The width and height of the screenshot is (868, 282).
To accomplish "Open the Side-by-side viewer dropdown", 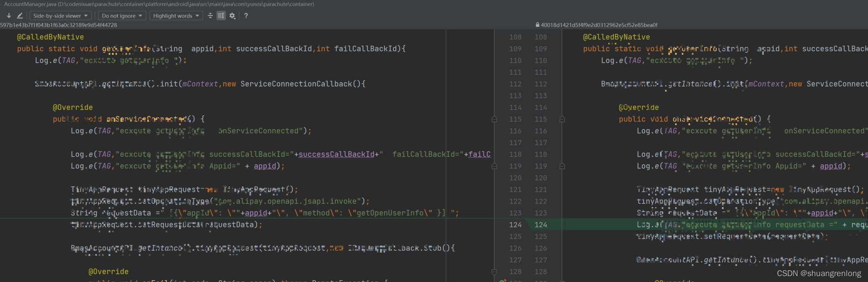I will coord(60,16).
